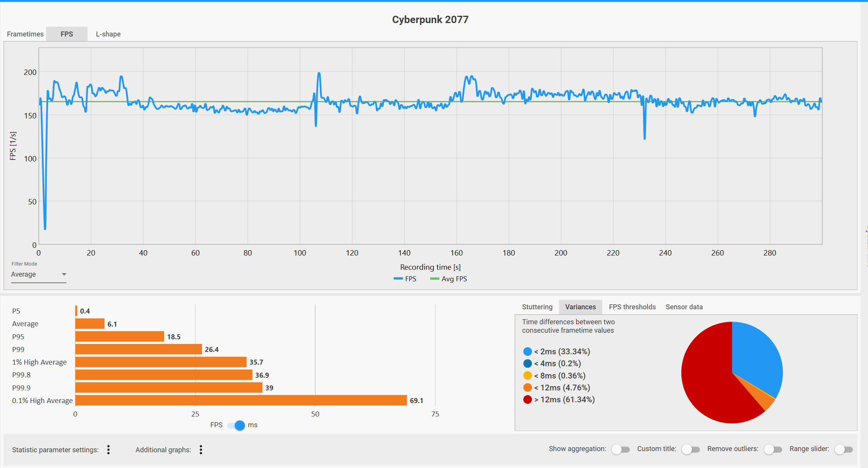The image size is (868, 468).
Task: Open Additional graphs three-dot menu
Action: [200, 450]
